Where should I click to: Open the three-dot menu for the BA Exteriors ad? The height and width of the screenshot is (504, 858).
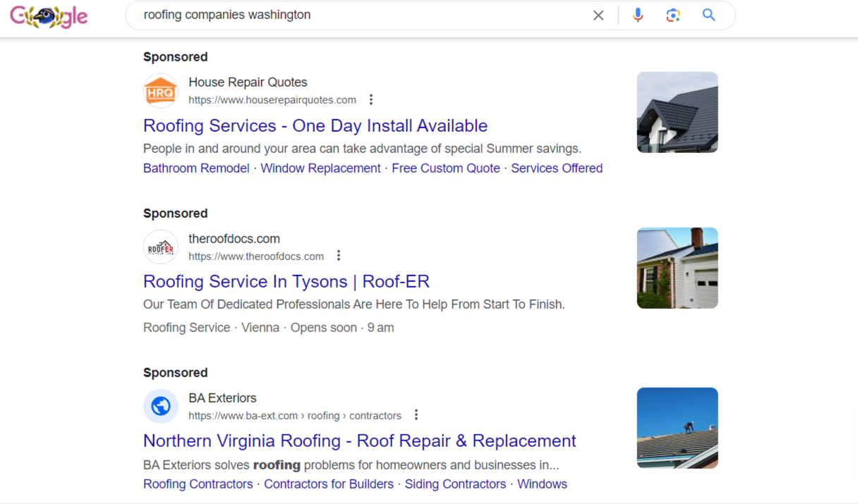tap(416, 414)
